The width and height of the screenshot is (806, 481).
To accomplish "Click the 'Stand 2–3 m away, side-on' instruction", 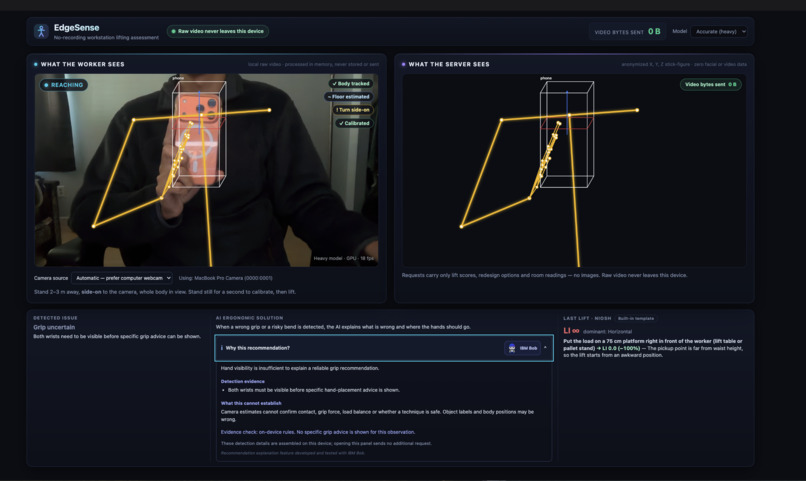I will 165,292.
